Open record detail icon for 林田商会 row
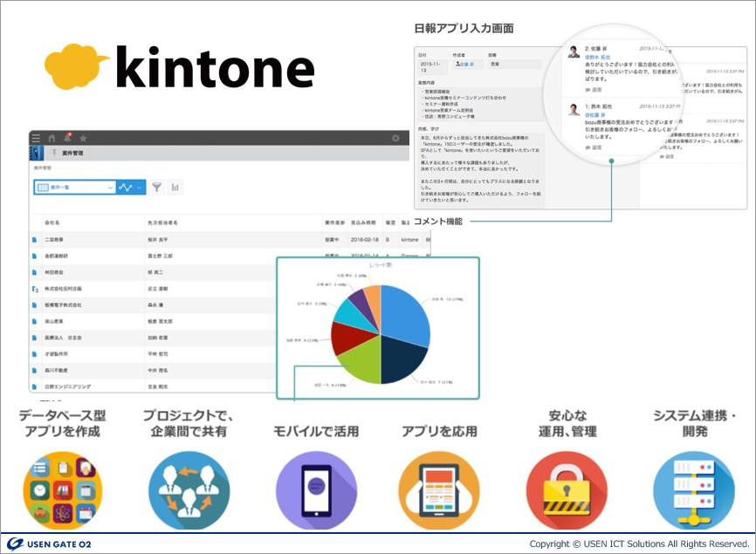The image size is (756, 554). [34, 272]
